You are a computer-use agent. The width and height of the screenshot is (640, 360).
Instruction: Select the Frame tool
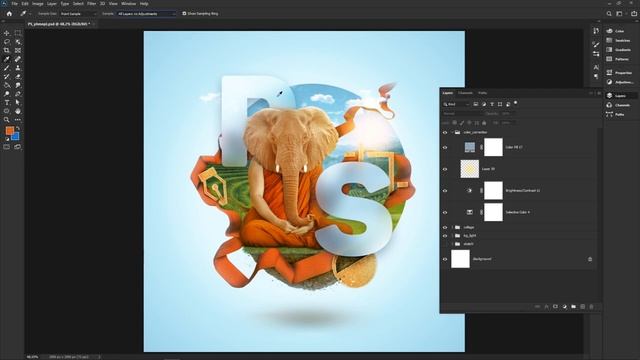(18, 50)
